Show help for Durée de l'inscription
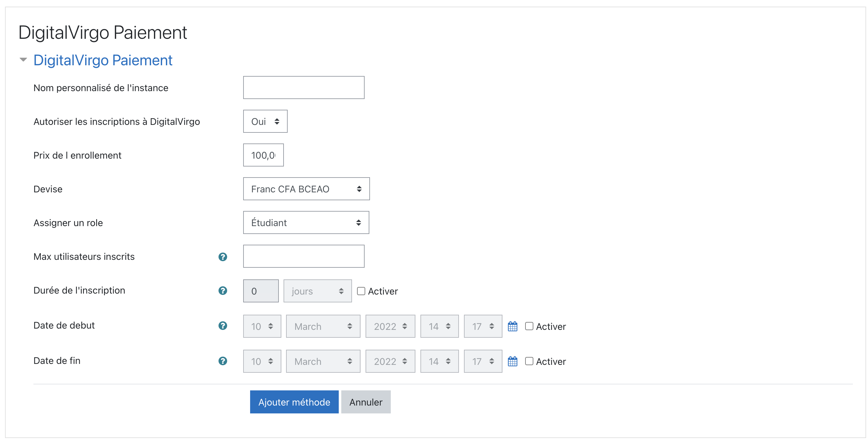 [x=223, y=290]
